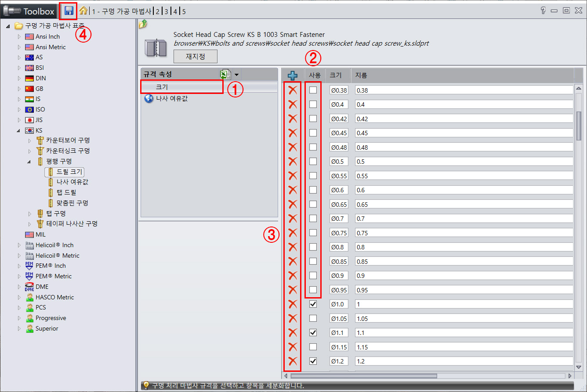This screenshot has height=392, width=587.
Task: Delete the Ø1.2 row with red X
Action: click(x=293, y=361)
